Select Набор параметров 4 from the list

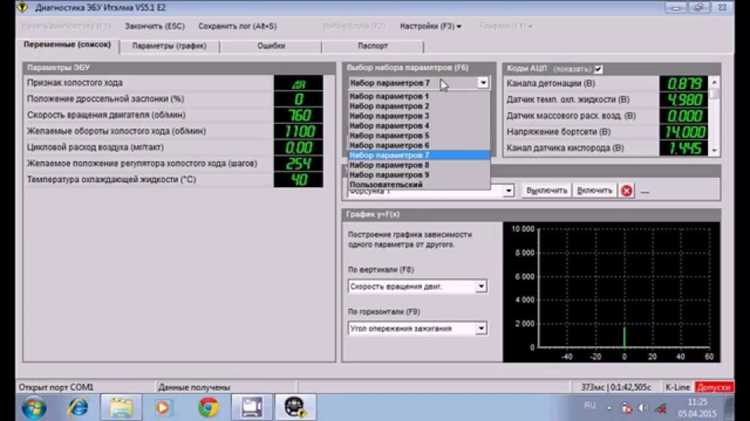point(419,126)
